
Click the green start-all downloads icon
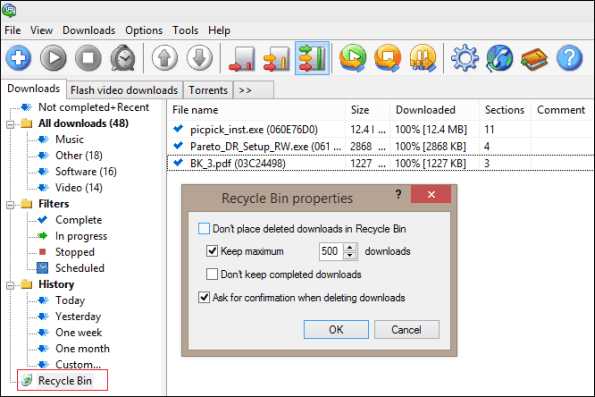[x=353, y=58]
